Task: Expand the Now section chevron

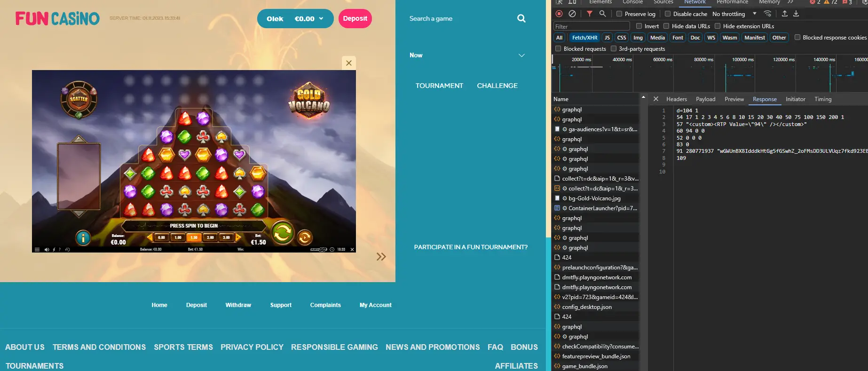Action: click(521, 55)
